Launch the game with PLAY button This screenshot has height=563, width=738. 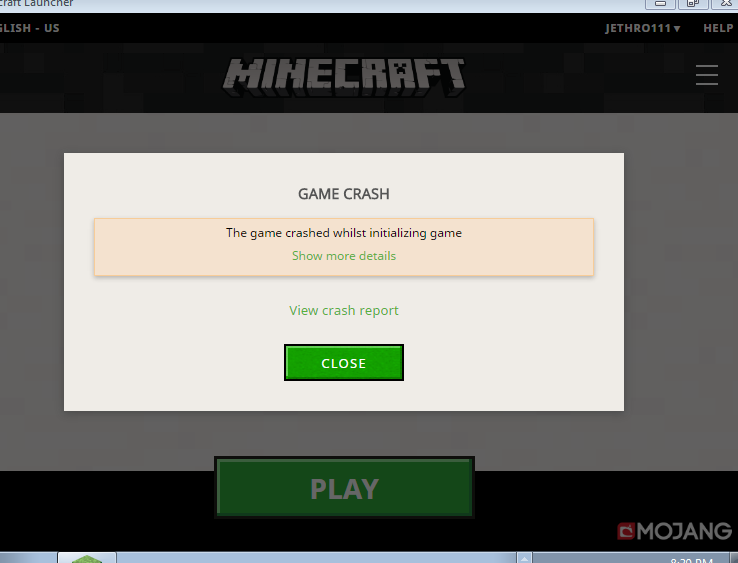point(344,487)
